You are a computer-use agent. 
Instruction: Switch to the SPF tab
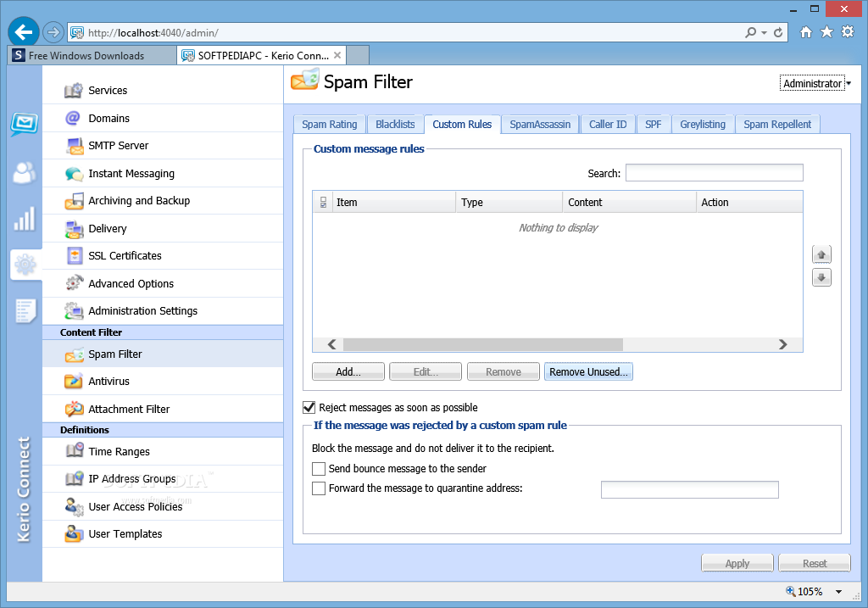(654, 125)
